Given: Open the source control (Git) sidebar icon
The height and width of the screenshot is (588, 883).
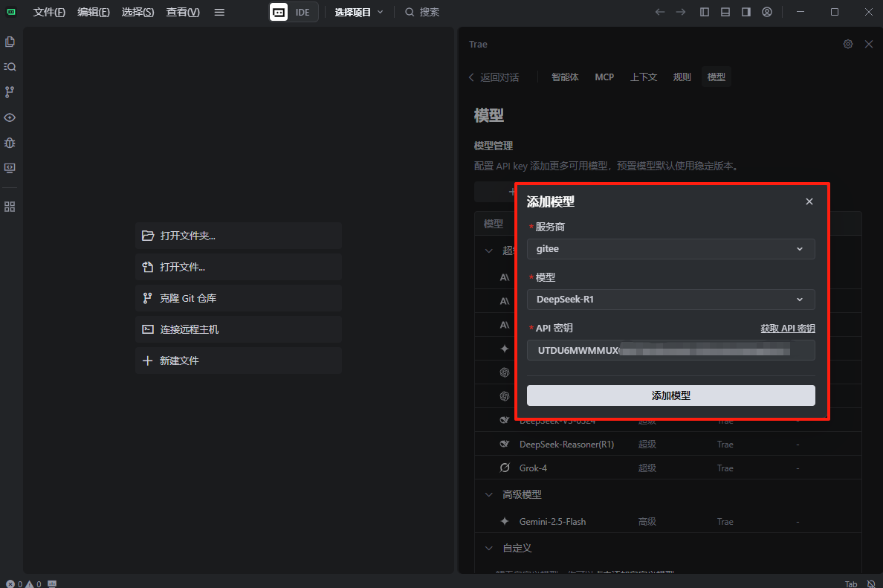Looking at the screenshot, I should point(10,91).
